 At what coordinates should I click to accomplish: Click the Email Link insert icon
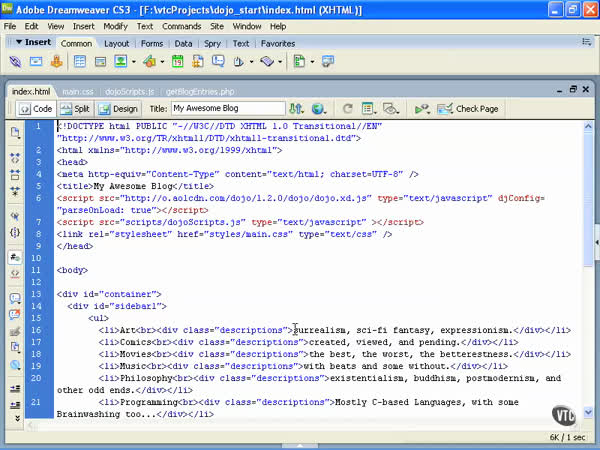click(36, 61)
